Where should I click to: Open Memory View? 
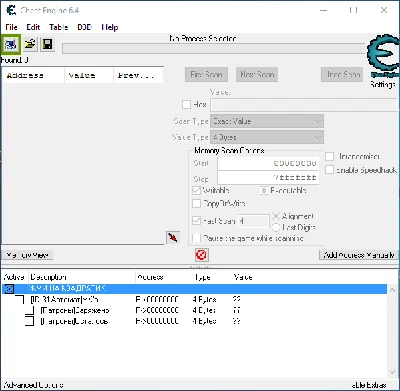28,255
